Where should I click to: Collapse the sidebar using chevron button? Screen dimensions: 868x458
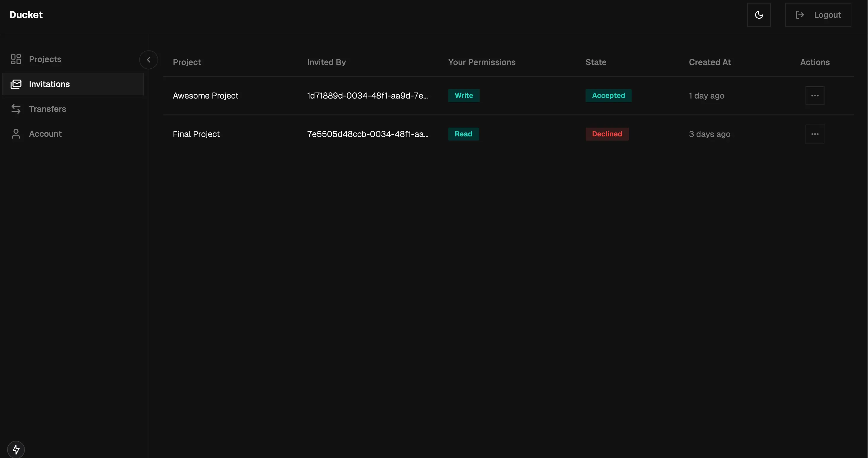click(149, 59)
